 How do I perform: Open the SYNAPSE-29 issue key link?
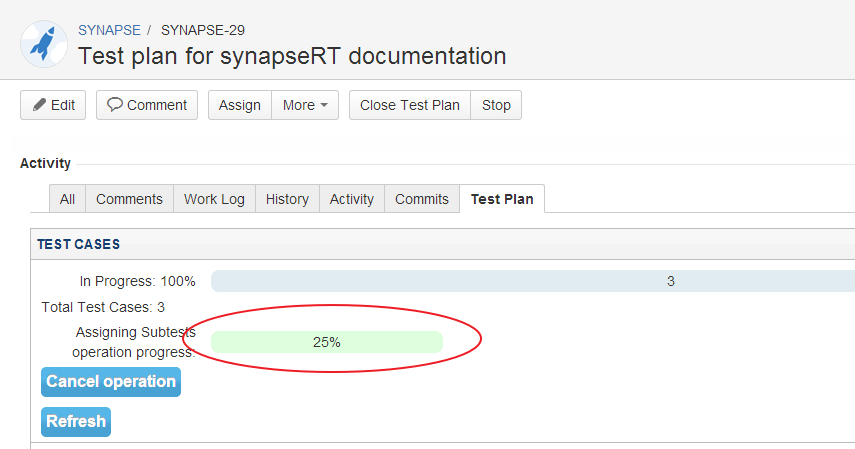[x=203, y=30]
